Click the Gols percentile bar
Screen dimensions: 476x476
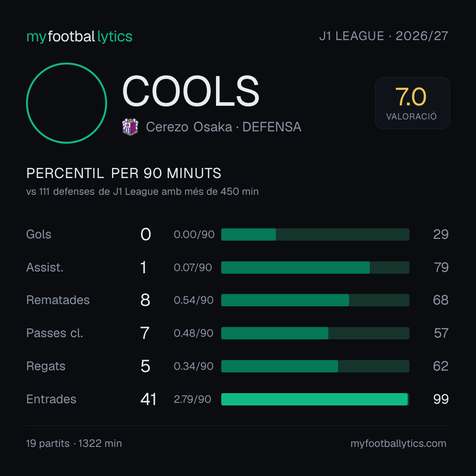point(315,234)
